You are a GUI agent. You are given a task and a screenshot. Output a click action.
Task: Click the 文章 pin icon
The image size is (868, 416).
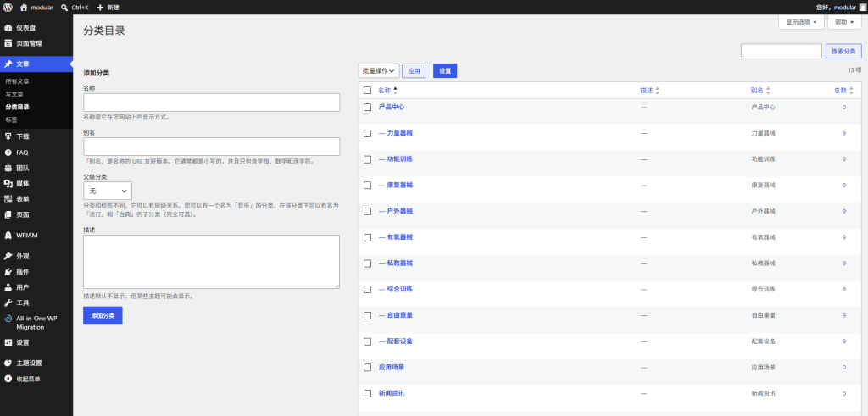8,64
